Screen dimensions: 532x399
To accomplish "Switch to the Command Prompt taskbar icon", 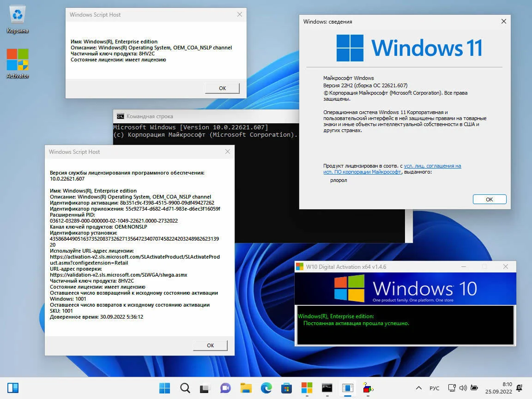I will [327, 388].
